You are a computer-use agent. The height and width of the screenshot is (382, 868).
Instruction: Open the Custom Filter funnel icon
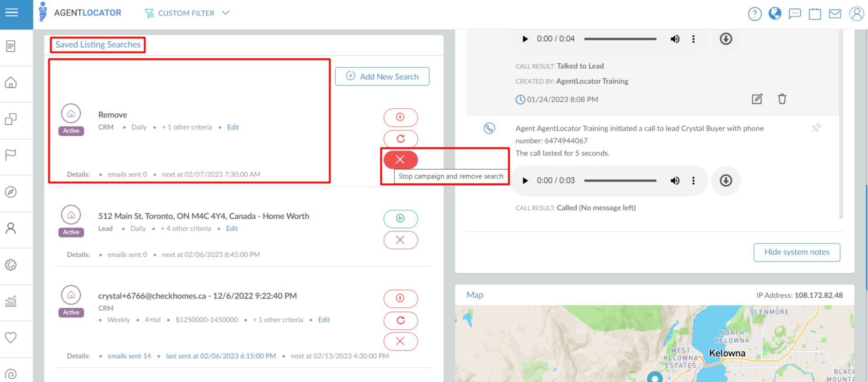(x=149, y=13)
